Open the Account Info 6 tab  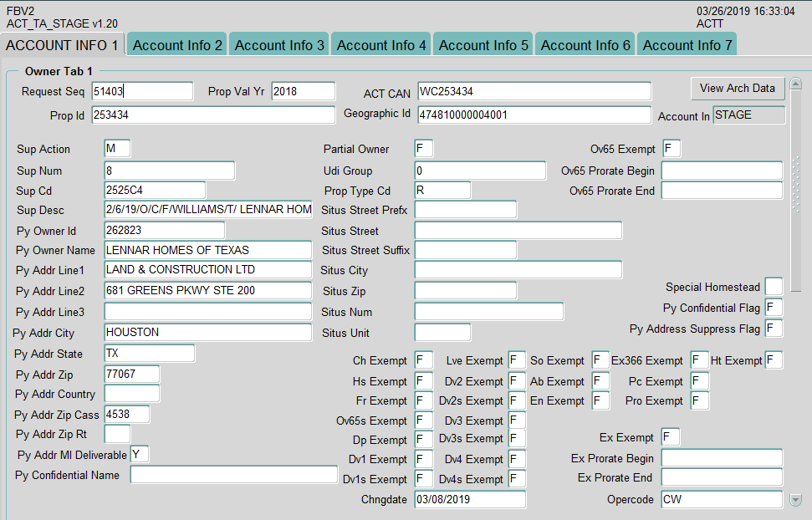click(585, 45)
